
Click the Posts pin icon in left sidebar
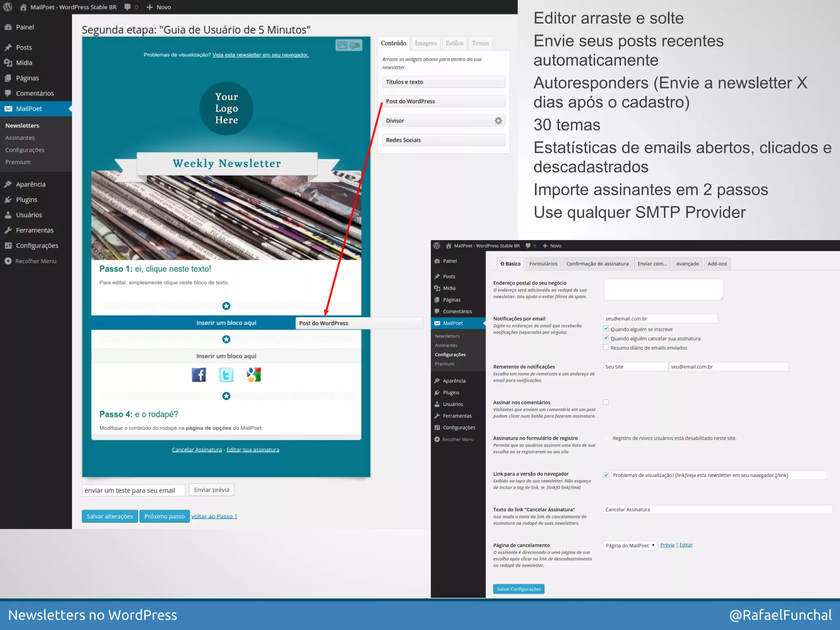click(8, 47)
